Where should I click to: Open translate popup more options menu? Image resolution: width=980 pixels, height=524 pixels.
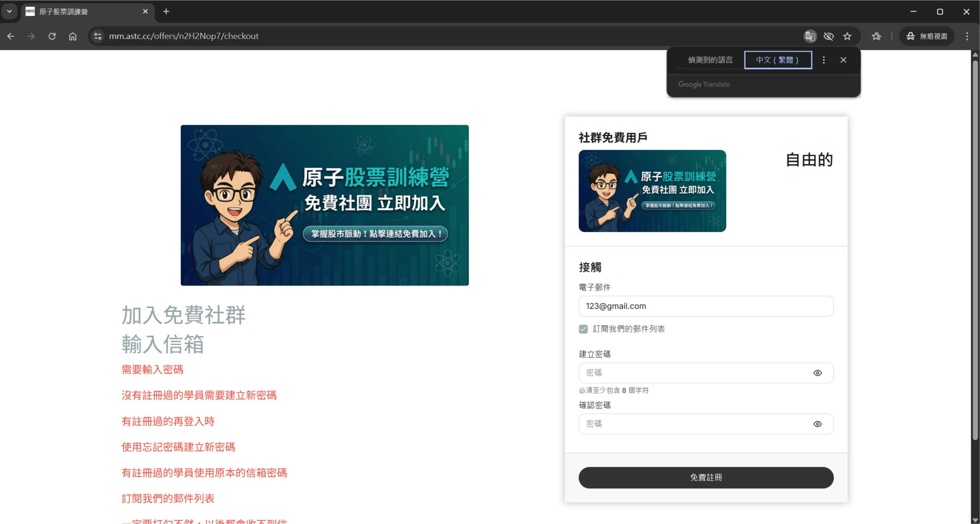824,60
